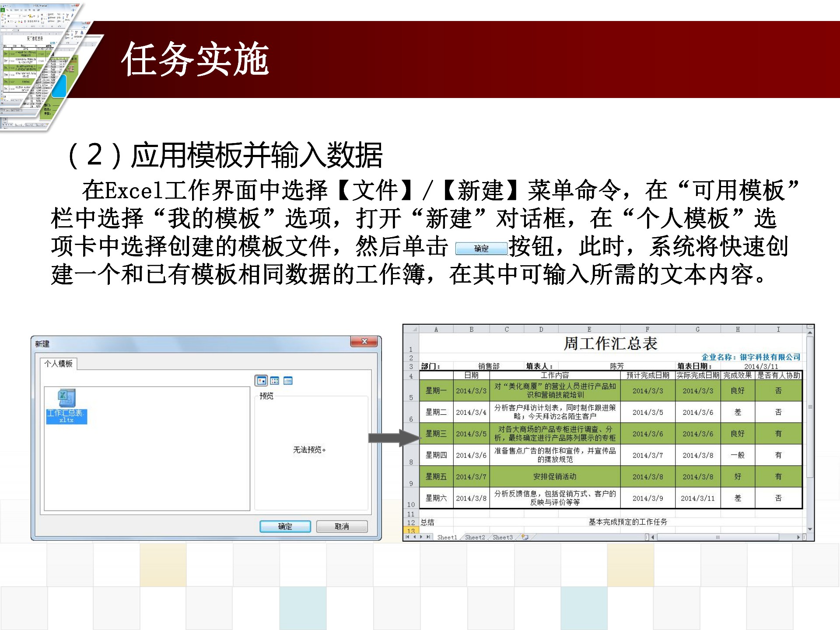Open the 个人模板 tab
The width and height of the screenshot is (840, 630).
(59, 364)
